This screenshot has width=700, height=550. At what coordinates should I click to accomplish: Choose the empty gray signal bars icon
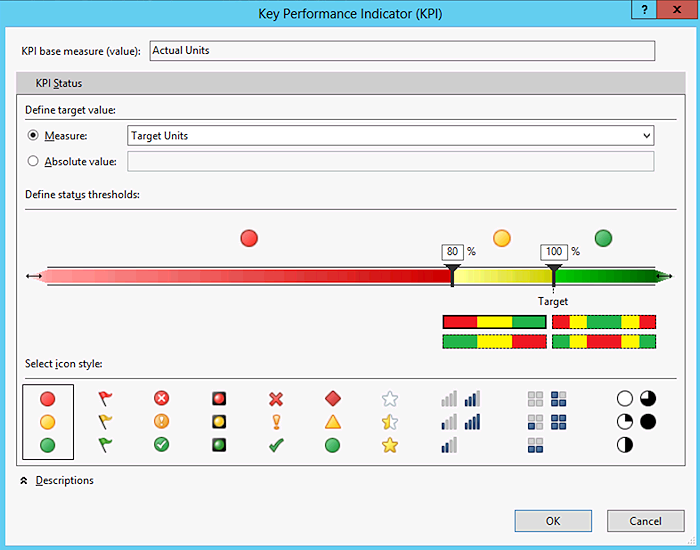tap(449, 399)
